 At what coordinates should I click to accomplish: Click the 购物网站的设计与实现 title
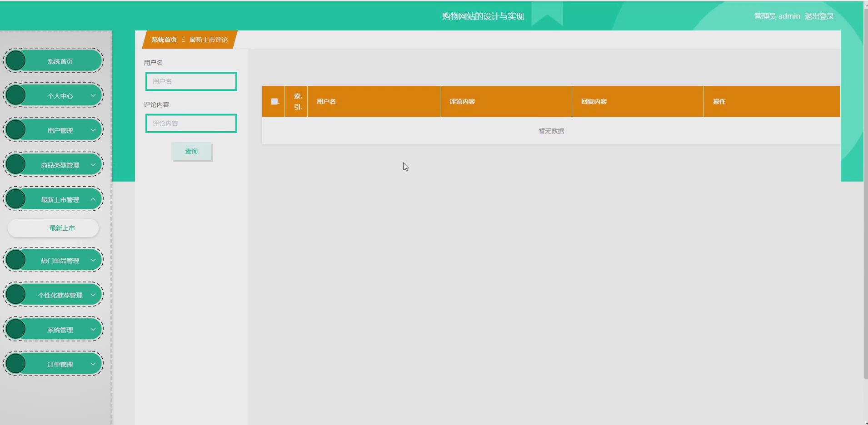[x=483, y=16]
